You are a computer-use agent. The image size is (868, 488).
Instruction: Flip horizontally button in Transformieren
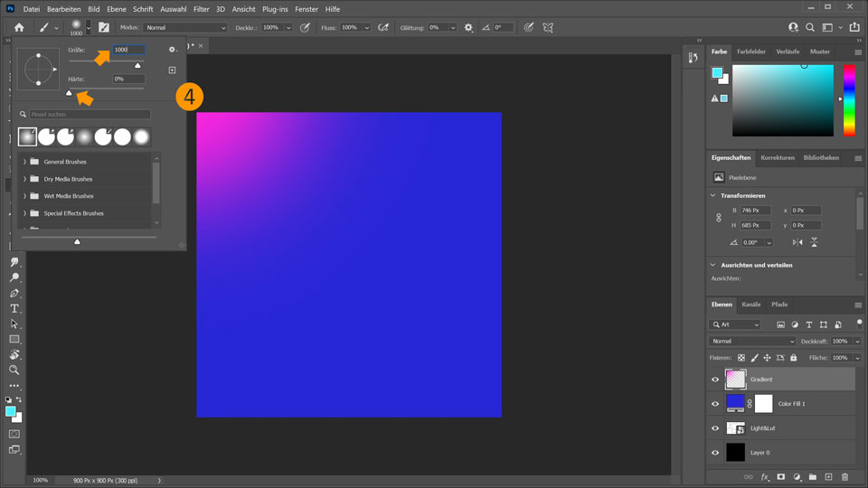(x=797, y=242)
